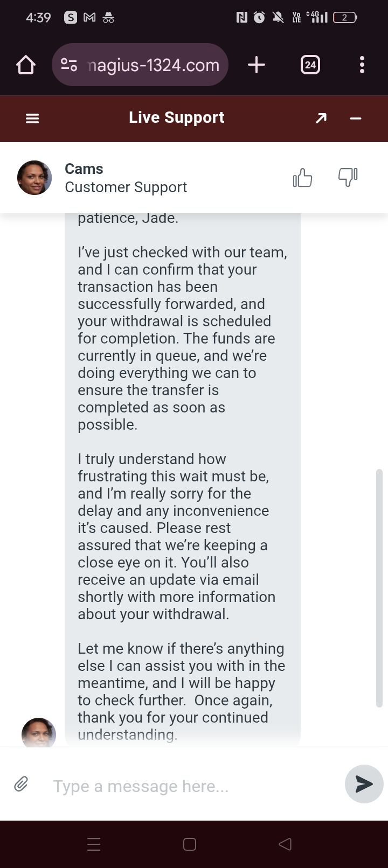The width and height of the screenshot is (388, 868).
Task: Tap Android home navigation button
Action: [190, 844]
